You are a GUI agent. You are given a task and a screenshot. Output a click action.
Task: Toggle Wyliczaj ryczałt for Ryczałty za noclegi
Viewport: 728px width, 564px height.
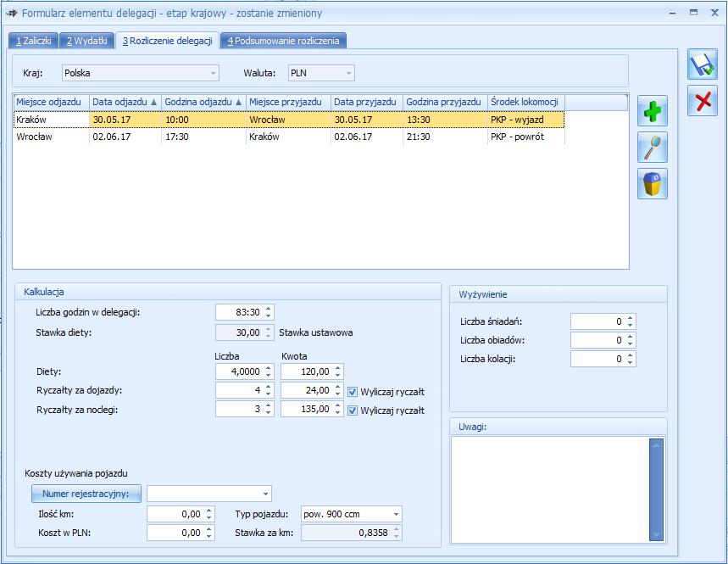click(353, 410)
